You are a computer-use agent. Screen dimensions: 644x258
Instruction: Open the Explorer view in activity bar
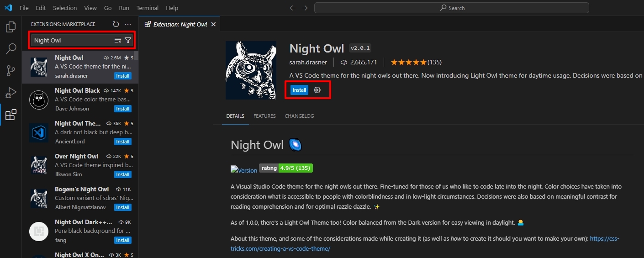(11, 27)
